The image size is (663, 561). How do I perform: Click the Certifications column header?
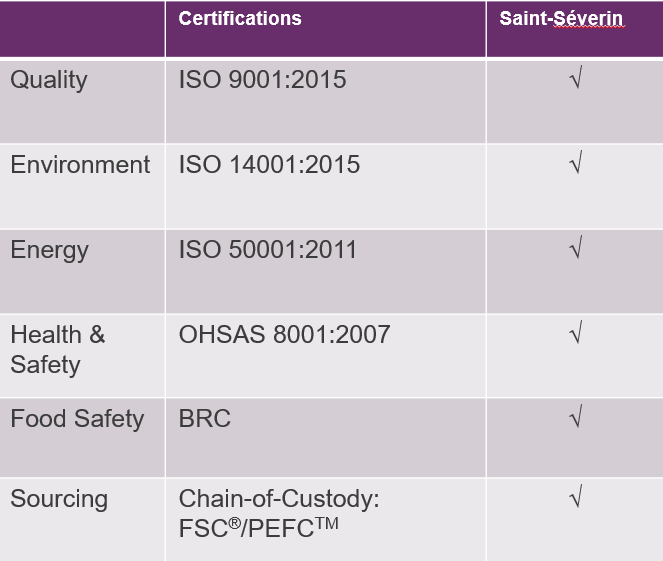(240, 19)
